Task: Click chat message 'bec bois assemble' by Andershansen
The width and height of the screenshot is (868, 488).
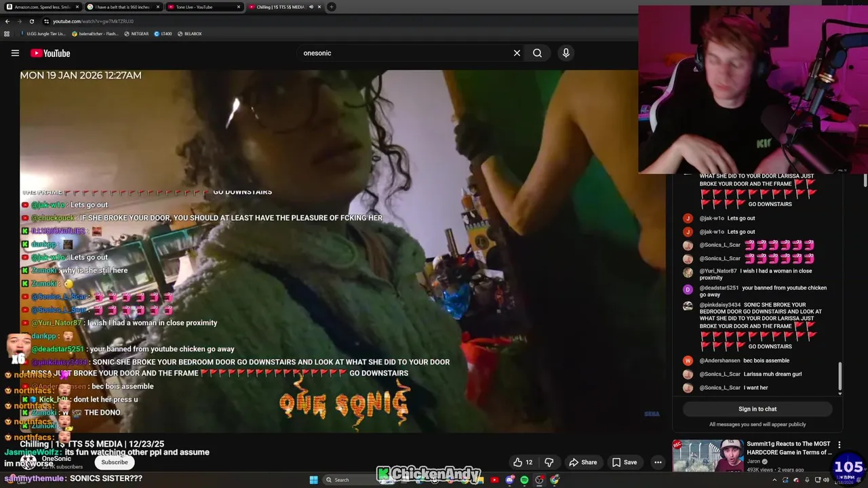Action: [x=766, y=361]
